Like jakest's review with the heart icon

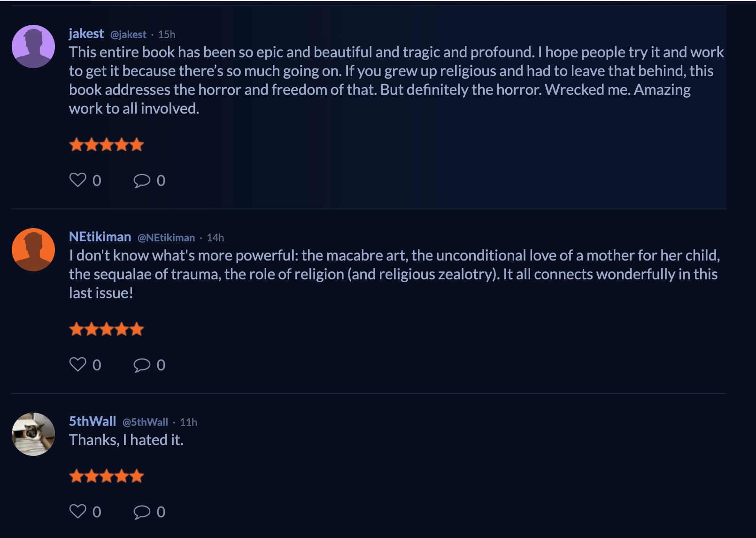(x=78, y=180)
